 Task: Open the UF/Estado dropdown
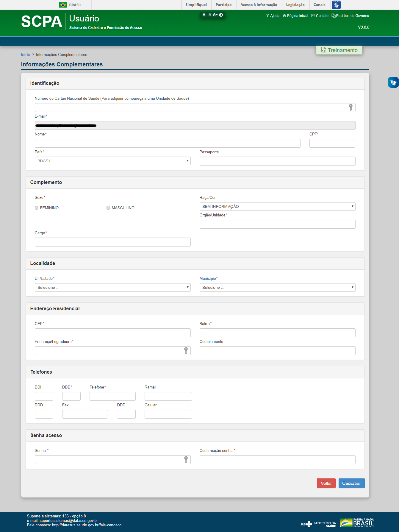click(112, 287)
